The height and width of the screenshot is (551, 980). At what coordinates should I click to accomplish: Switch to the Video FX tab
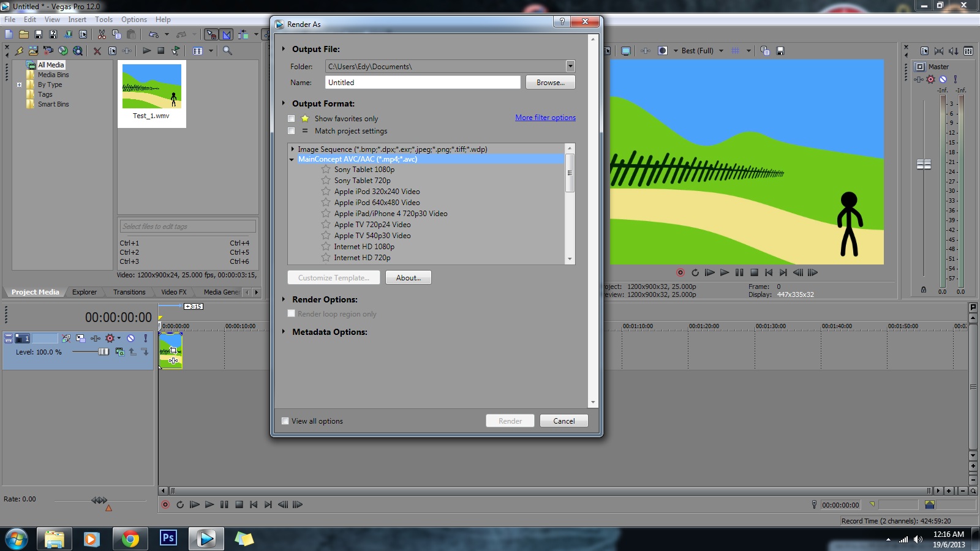[174, 292]
